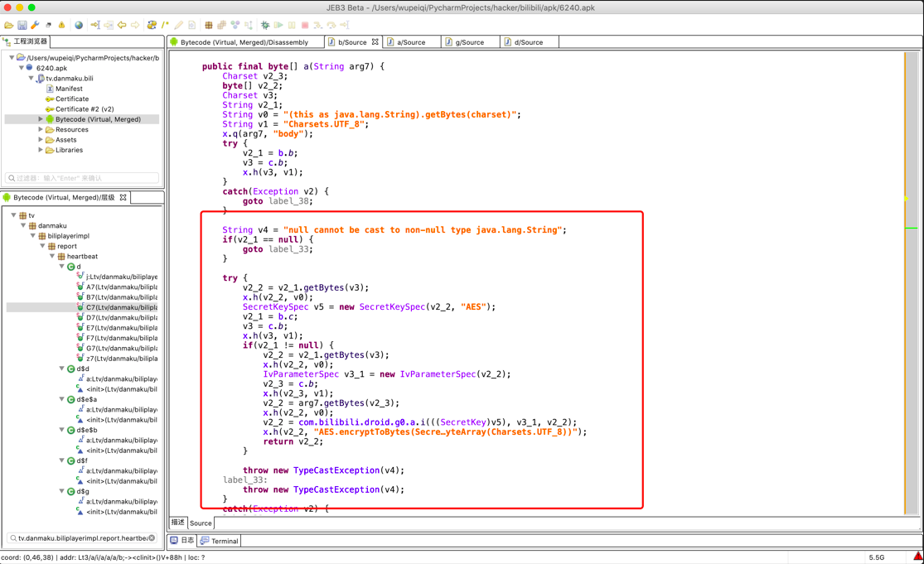Click the decompile toolbar icon

pyautogui.click(x=152, y=26)
